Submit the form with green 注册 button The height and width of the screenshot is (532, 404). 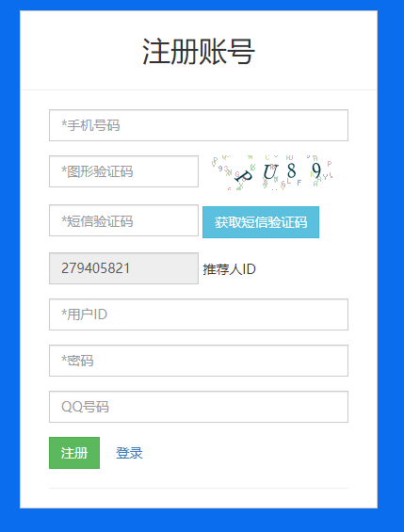pyautogui.click(x=74, y=453)
